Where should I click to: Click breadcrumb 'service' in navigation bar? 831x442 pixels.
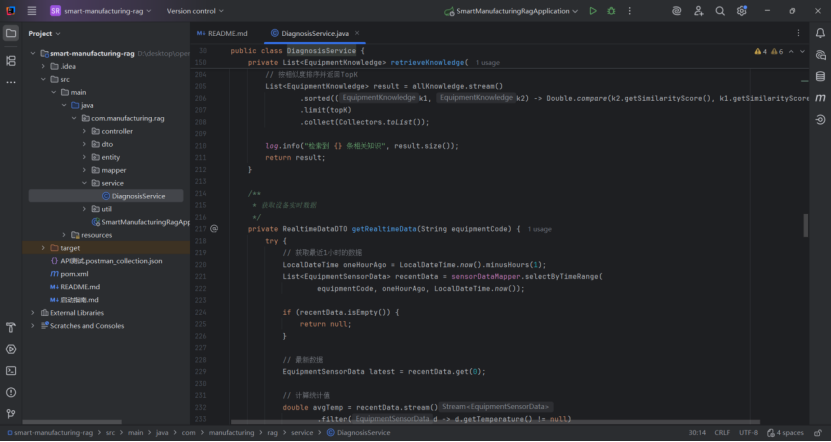point(302,432)
